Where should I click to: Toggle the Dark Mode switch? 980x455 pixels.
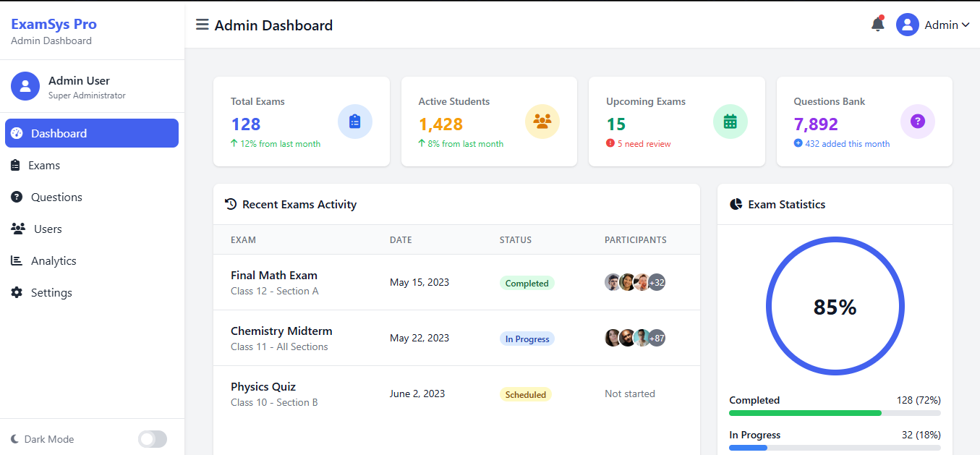(153, 439)
